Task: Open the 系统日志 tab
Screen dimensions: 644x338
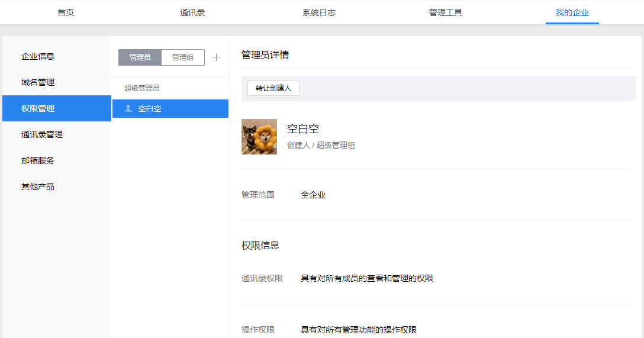Action: click(x=319, y=12)
